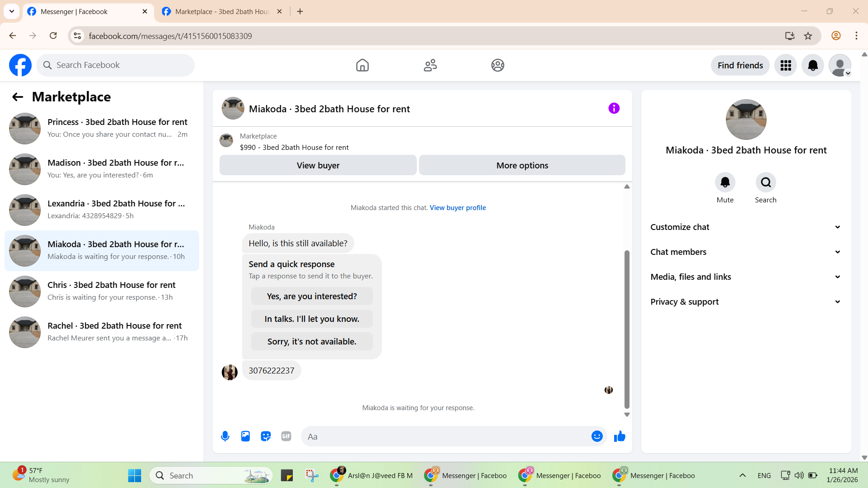The width and height of the screenshot is (868, 488).
Task: Go to the Home feed icon
Action: point(362,65)
